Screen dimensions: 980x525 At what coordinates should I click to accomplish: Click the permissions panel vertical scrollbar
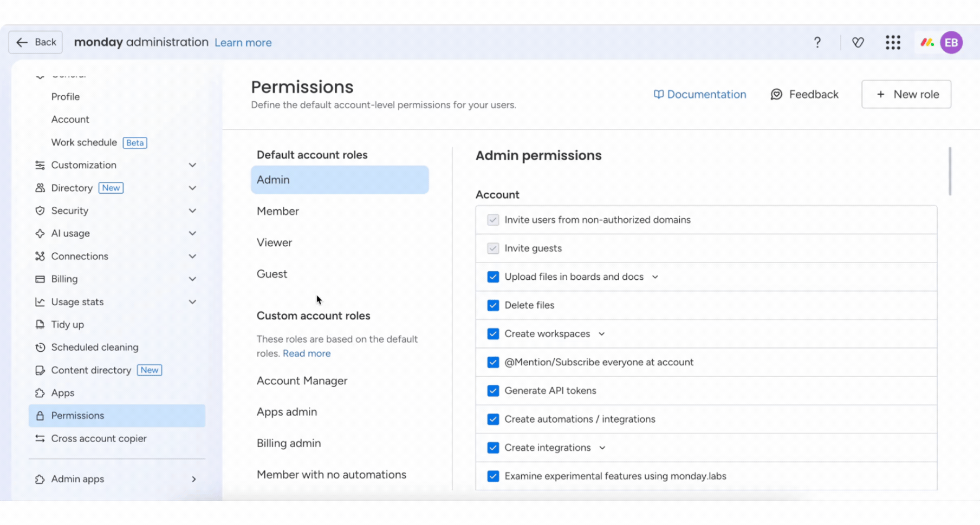[x=950, y=171]
